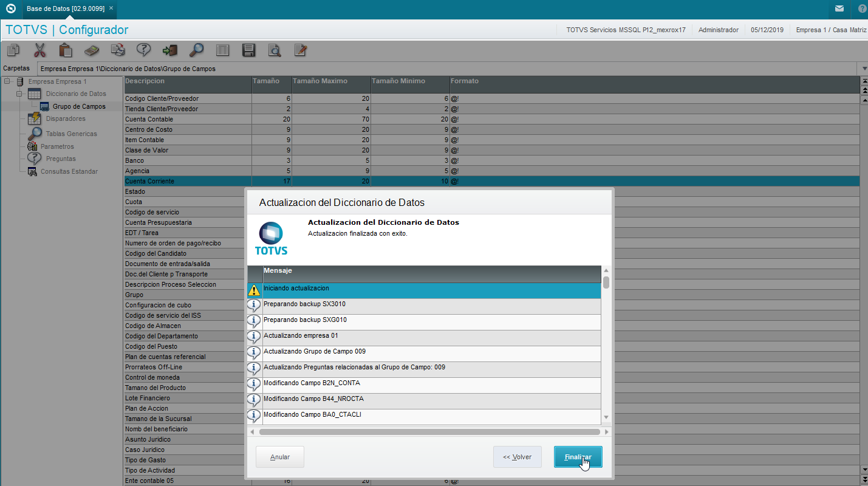Click info icon on Actualizando empresa 01 row

255,338
